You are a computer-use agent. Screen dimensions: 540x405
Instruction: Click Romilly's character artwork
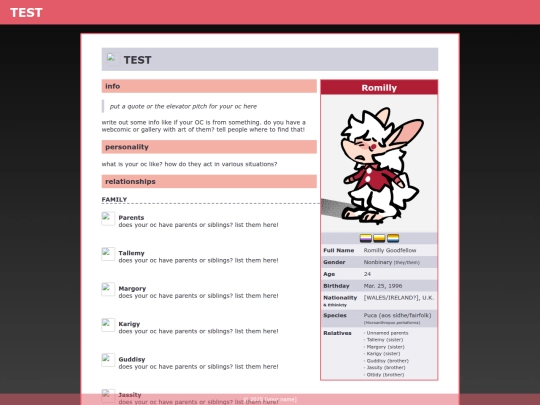coord(380,165)
